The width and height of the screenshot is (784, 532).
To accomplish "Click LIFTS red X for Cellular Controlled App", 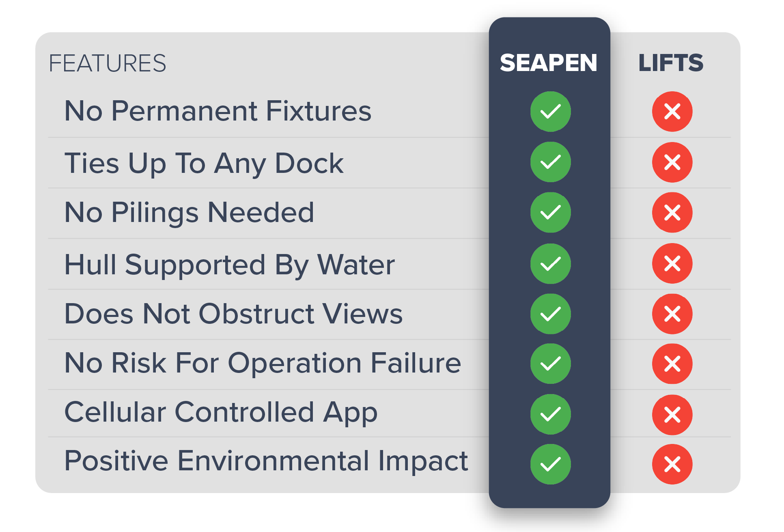I will (672, 414).
